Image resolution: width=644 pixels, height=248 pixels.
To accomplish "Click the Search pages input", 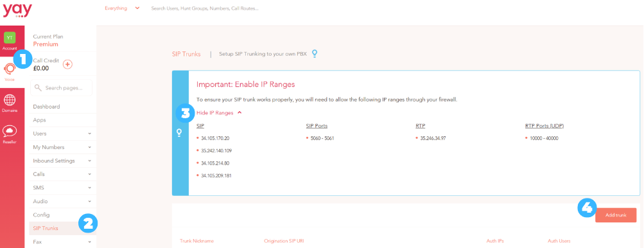I will (61, 87).
